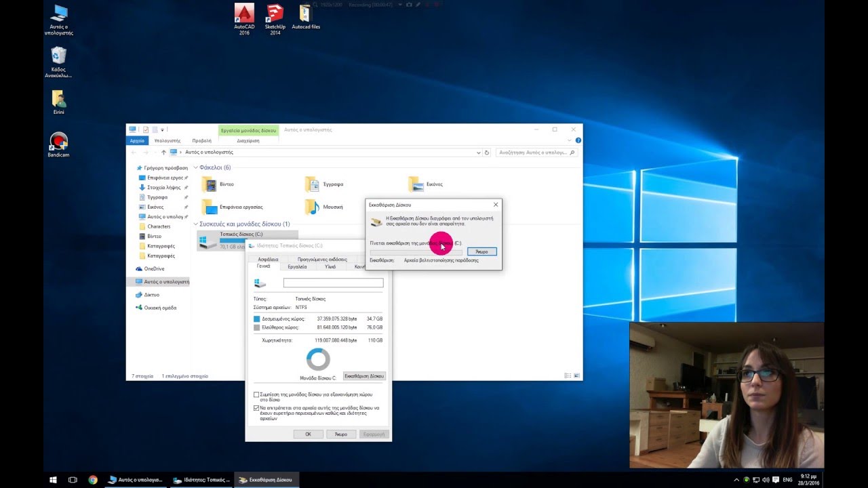The width and height of the screenshot is (868, 488).
Task: Open the Αρχείο ribbon tab
Action: tap(137, 140)
